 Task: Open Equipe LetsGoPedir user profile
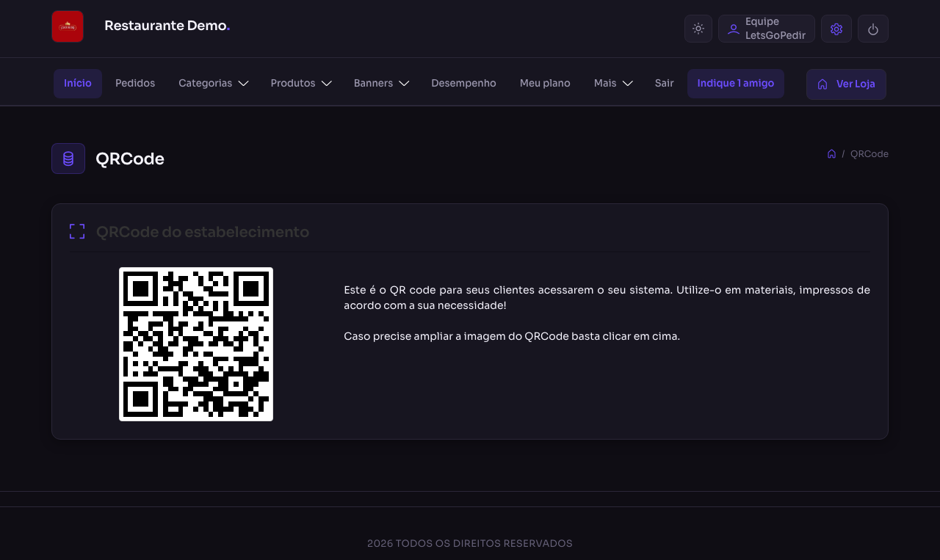coord(767,29)
